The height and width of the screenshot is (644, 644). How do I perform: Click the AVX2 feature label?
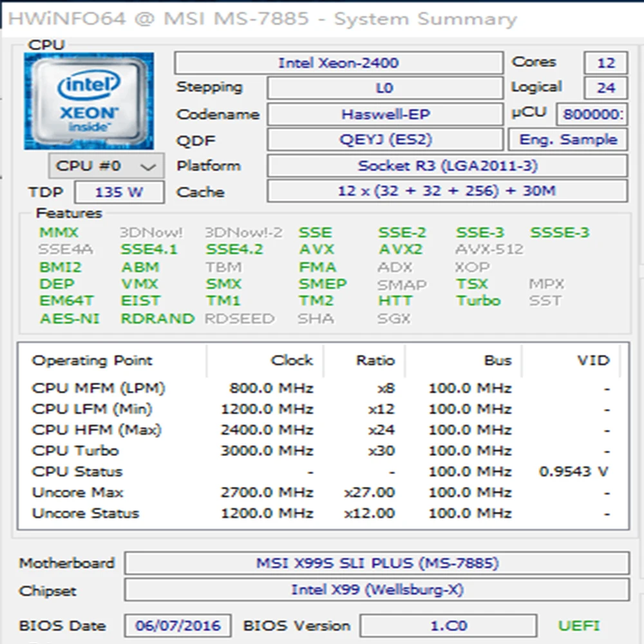point(400,249)
